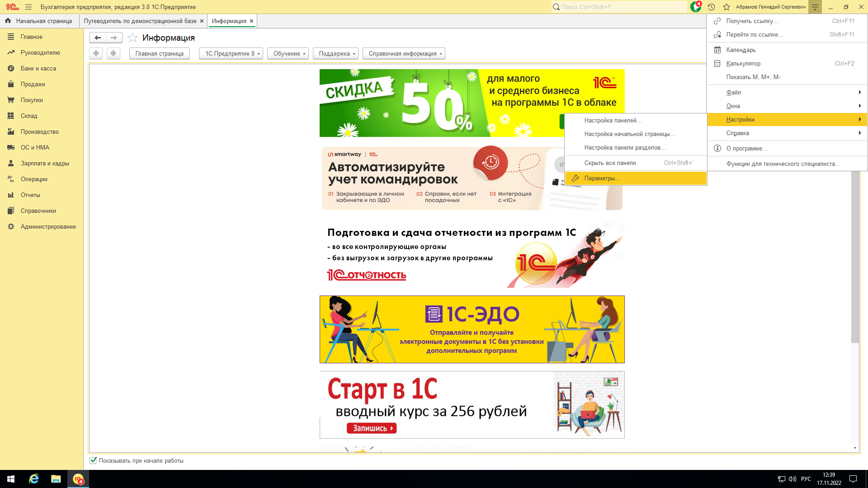Click the notifications bell with badge 4
The image size is (868, 488).
point(696,7)
